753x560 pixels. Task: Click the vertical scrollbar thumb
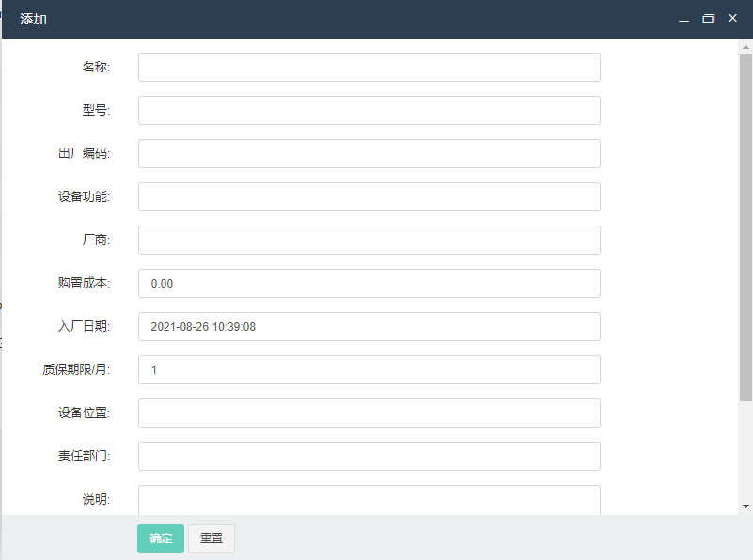(745, 227)
